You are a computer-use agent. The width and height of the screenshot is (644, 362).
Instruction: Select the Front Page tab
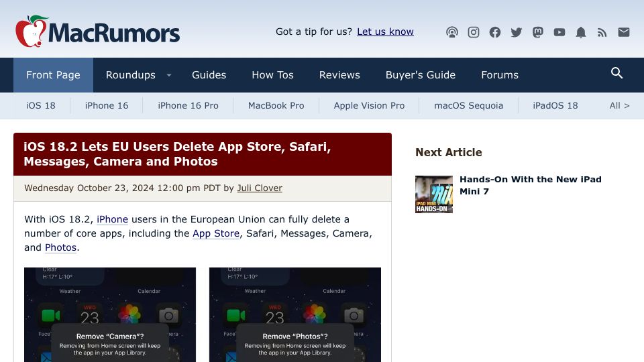(x=53, y=75)
